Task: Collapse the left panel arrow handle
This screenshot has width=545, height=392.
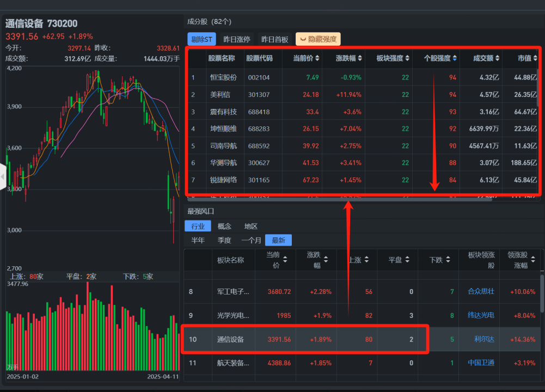Action: point(3,176)
